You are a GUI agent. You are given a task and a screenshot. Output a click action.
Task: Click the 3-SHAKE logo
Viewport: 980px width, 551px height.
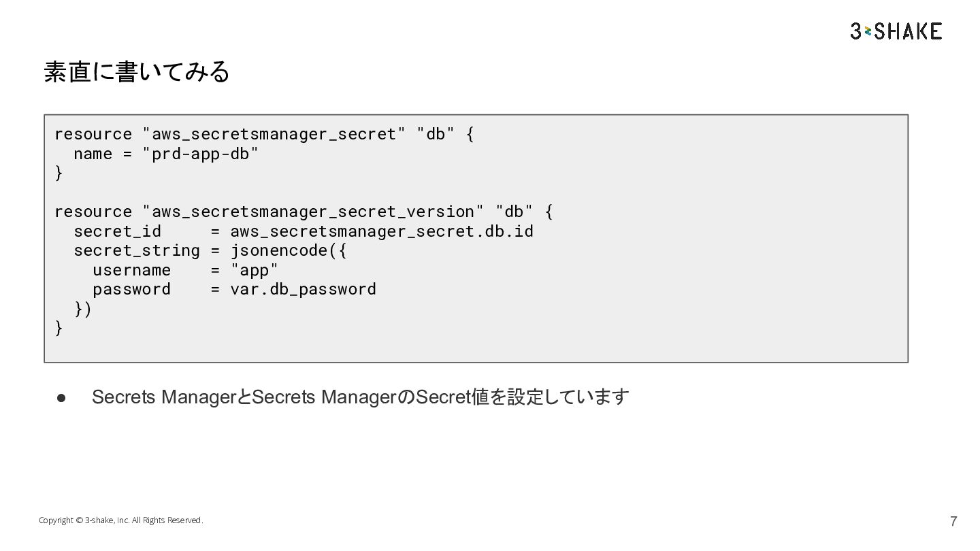point(896,31)
